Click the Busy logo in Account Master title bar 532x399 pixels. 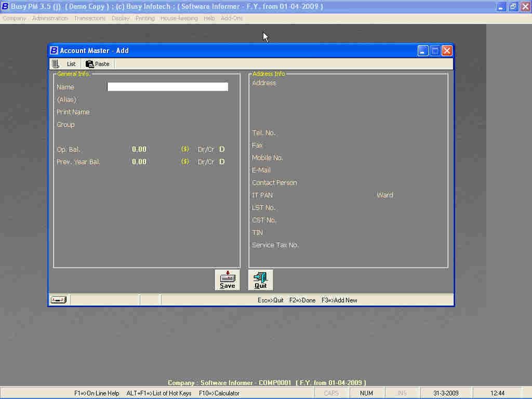[x=54, y=50]
